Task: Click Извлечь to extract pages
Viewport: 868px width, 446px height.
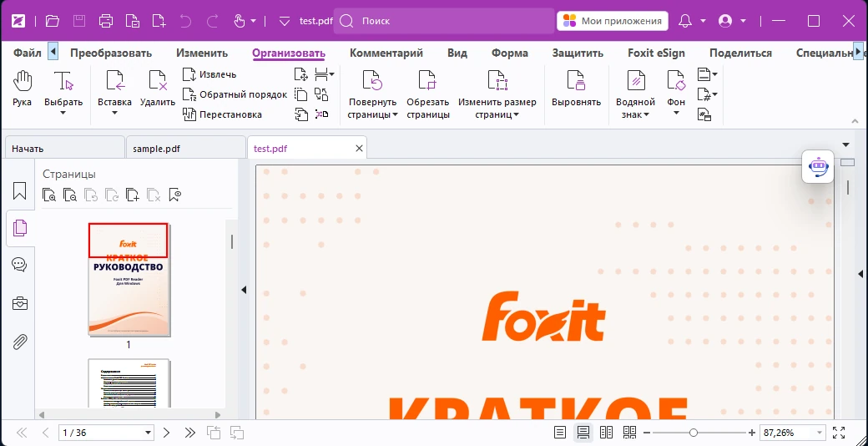Action: [209, 74]
